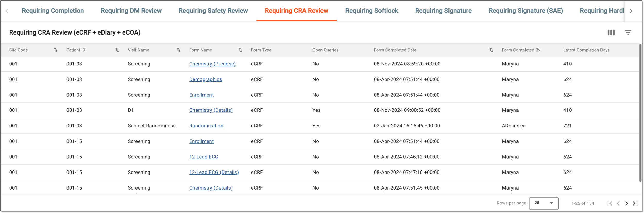Screen dimensions: 644x213
Task: Click the Latest Completion Days column header
Action: (586, 50)
